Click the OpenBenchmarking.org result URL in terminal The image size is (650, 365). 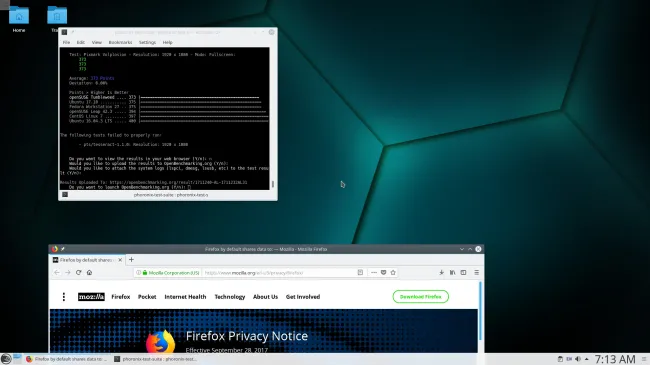click(178, 182)
